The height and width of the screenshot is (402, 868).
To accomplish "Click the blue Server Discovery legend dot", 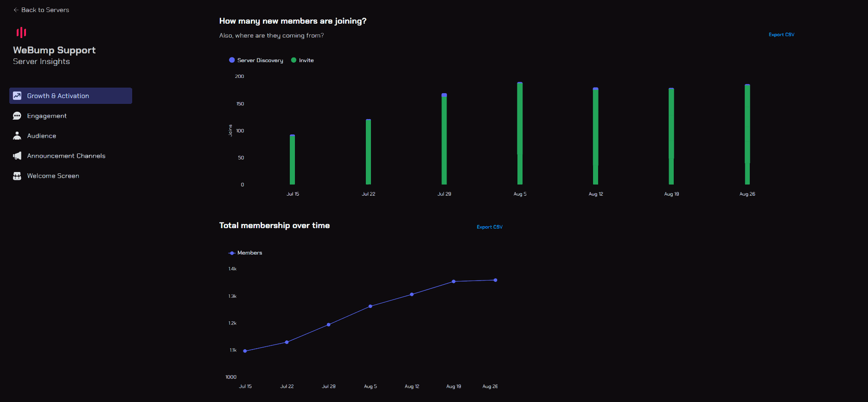I will point(232,60).
